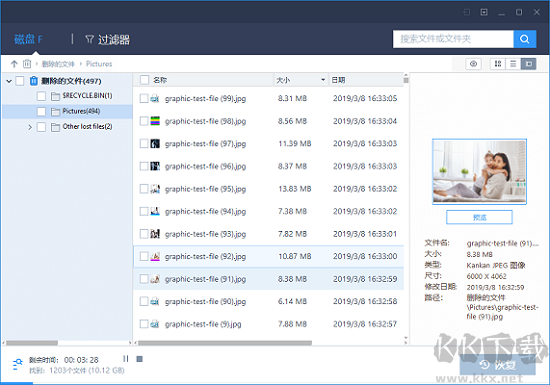Check graphic-test-file (97).jpg checkbox
The width and height of the screenshot is (550, 385).
click(x=144, y=143)
